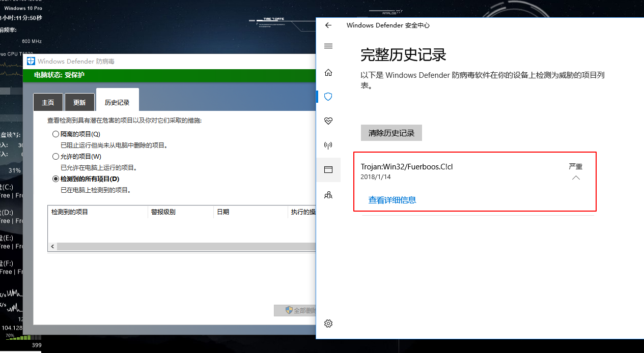Click the 全部删除 button in Defender window

tap(295, 310)
